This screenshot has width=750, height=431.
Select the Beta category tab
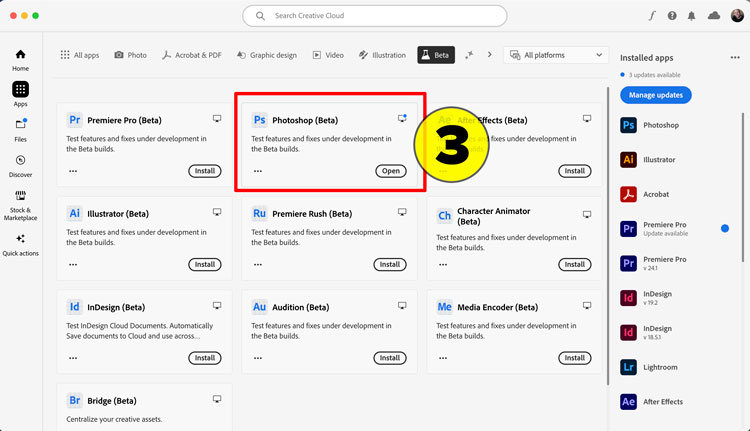(436, 55)
